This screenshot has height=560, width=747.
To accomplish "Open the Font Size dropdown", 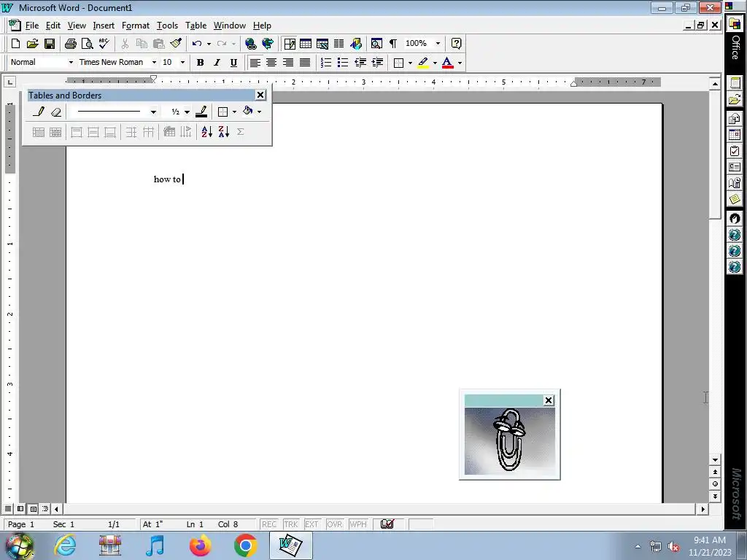I will point(182,63).
